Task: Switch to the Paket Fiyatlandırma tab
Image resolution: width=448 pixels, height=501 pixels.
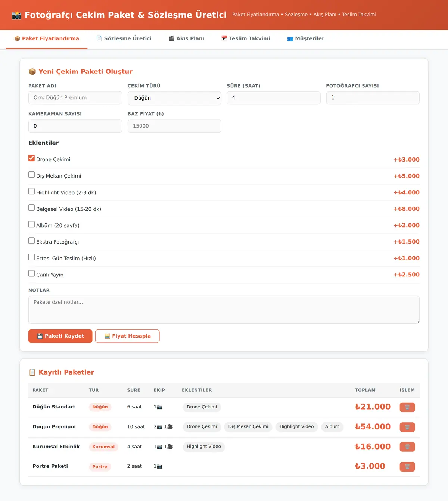Action: (x=47, y=38)
